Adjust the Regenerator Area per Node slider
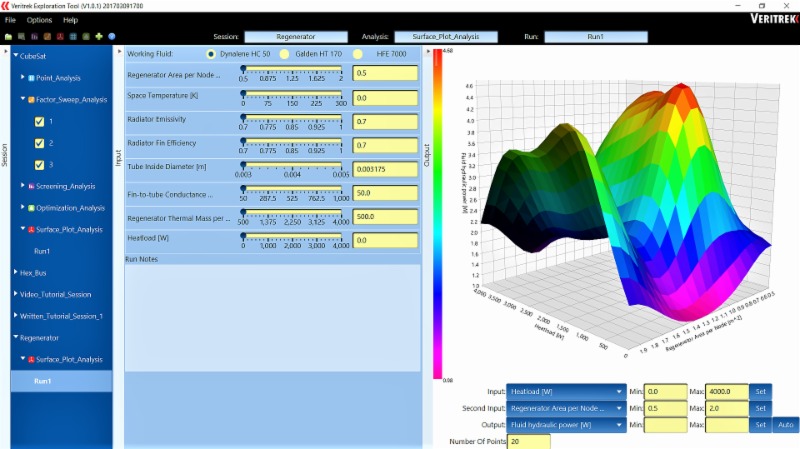Viewport: 800px width, 449px height. (292, 69)
